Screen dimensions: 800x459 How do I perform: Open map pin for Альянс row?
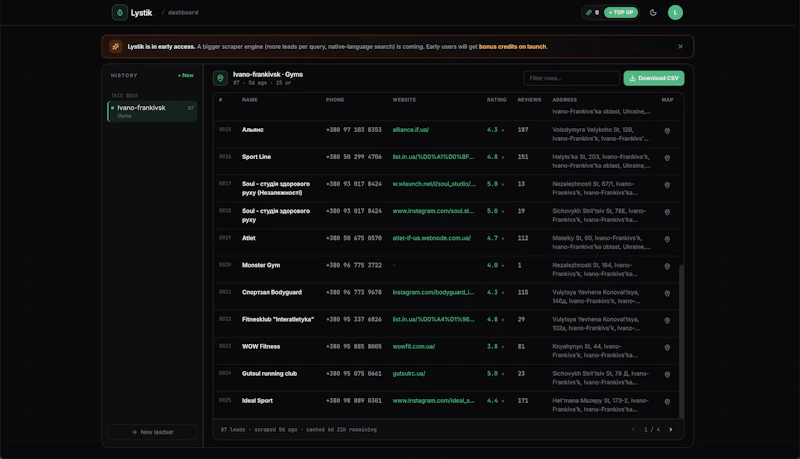click(x=667, y=131)
